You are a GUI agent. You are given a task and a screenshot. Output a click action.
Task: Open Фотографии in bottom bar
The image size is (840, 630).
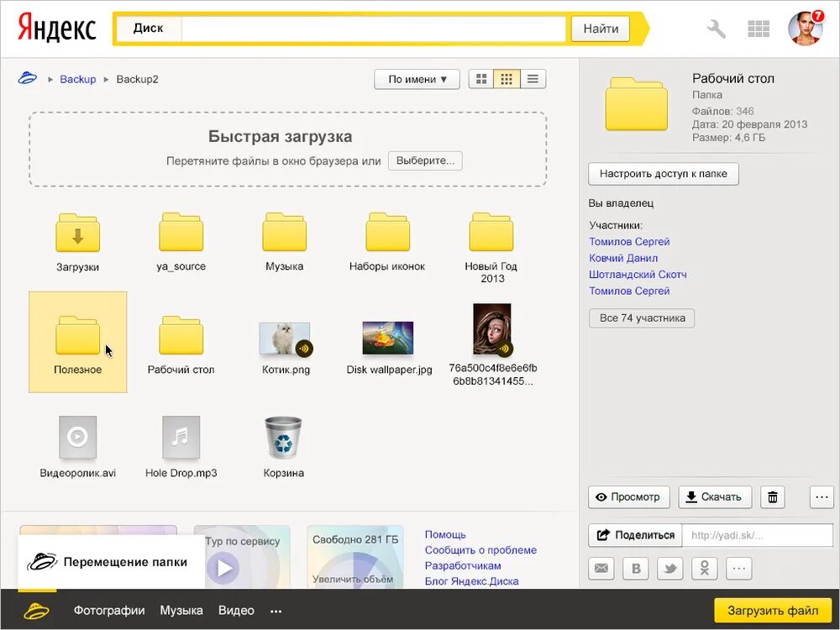point(109,610)
